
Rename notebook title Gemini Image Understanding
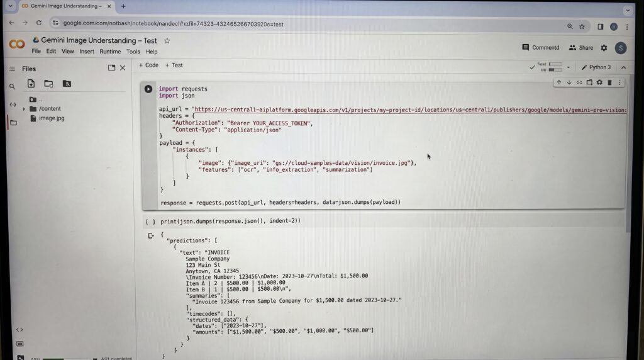99,40
